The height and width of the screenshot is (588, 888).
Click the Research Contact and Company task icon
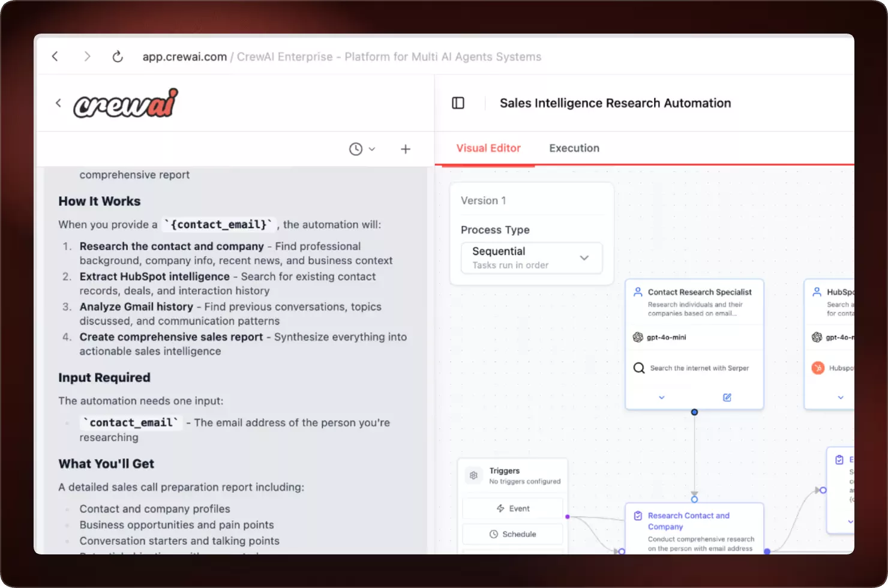638,515
